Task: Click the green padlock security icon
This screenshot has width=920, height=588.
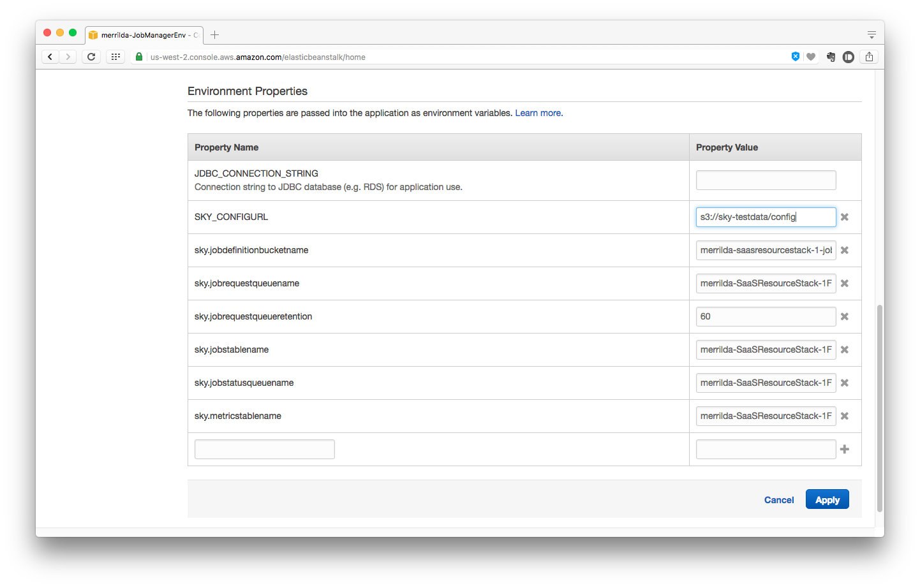Action: 139,57
